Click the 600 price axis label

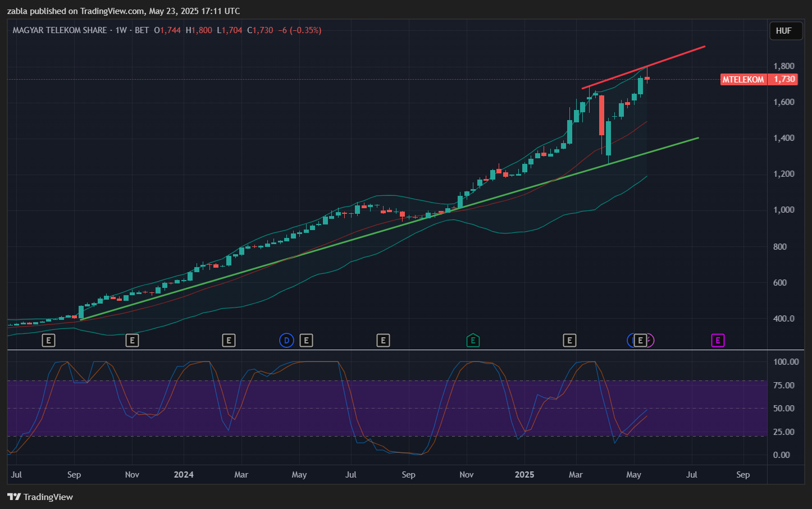coord(780,282)
